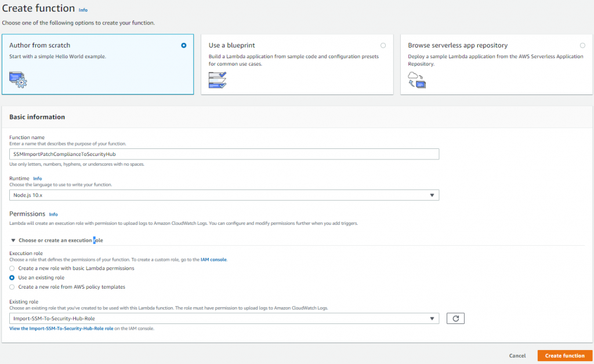Refresh the existing role list
This screenshot has height=364, width=594.
(455, 318)
